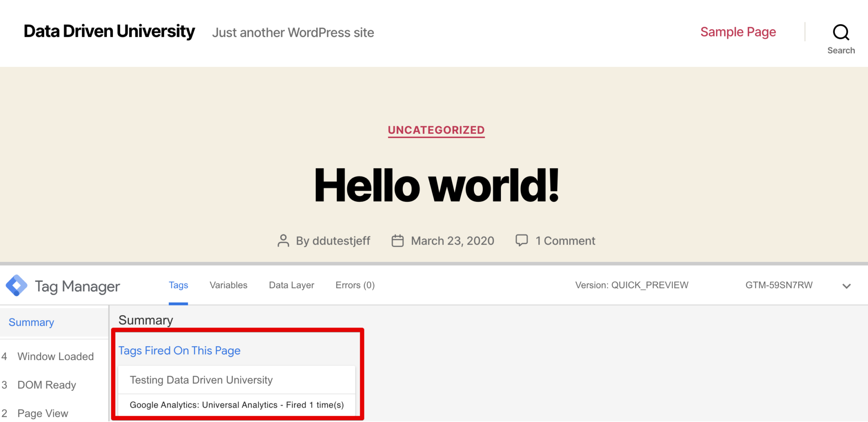Select the DOM Ready event

pos(47,385)
